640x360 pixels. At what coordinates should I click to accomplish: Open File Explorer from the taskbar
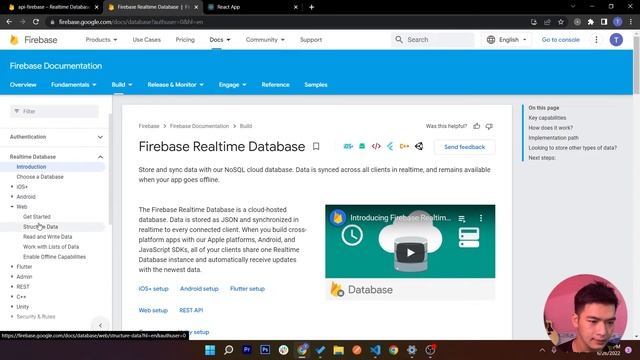(338, 350)
